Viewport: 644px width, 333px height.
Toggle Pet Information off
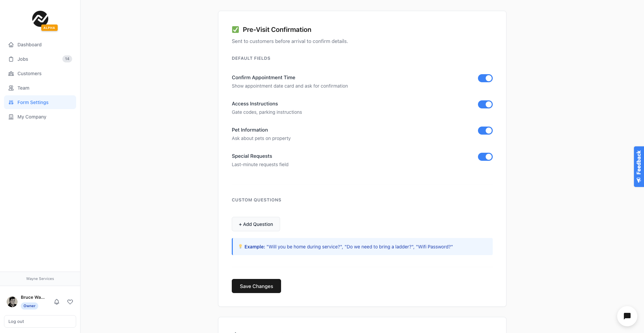click(x=485, y=131)
